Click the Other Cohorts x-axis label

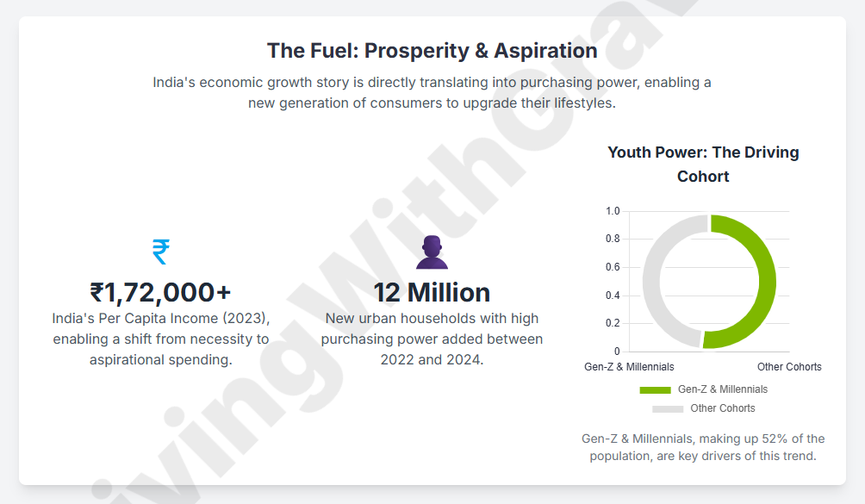pos(789,367)
